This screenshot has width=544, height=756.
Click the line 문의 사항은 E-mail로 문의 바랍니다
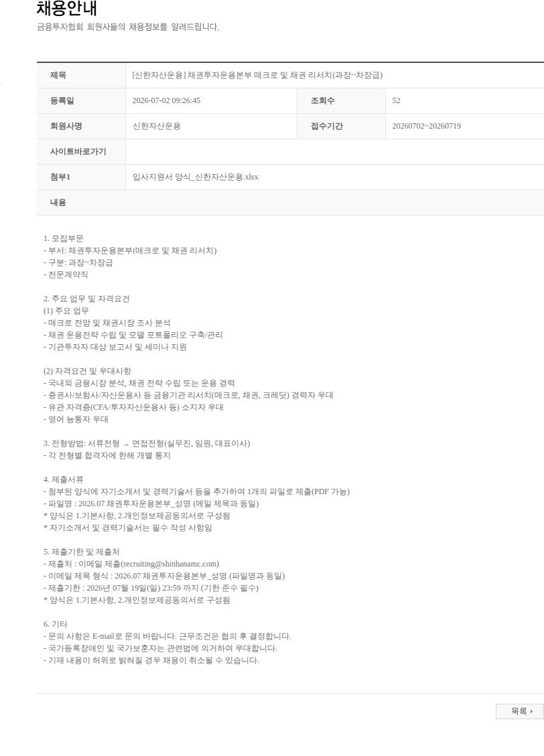click(x=167, y=636)
